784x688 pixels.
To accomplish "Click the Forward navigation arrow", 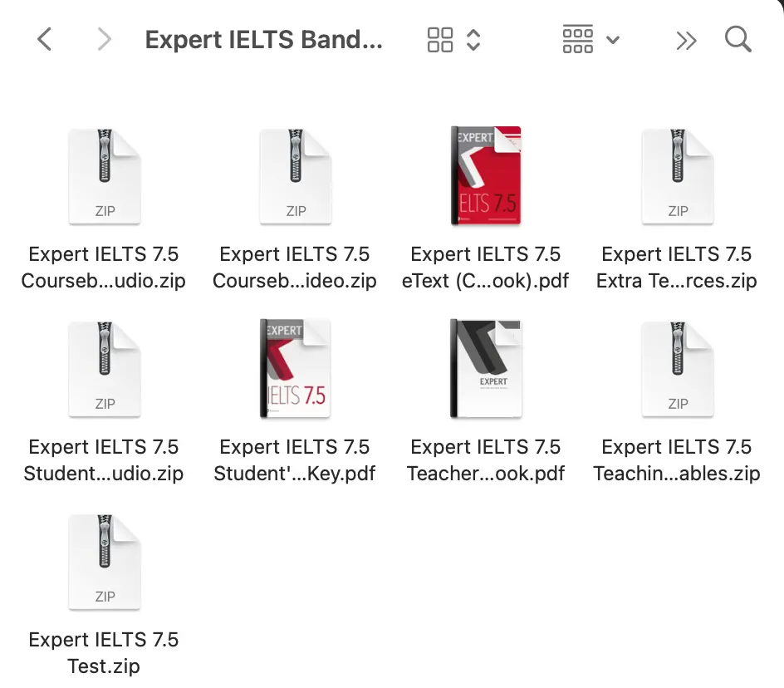I will pos(104,39).
